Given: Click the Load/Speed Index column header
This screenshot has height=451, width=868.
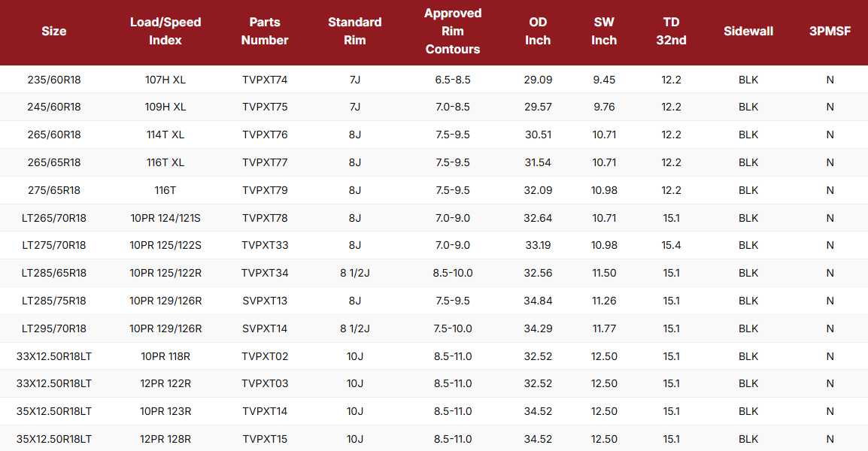Looking at the screenshot, I should pyautogui.click(x=165, y=32).
